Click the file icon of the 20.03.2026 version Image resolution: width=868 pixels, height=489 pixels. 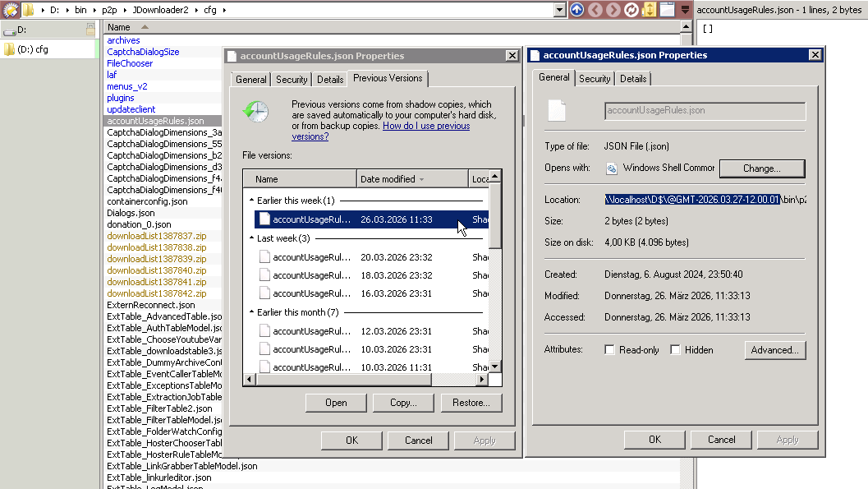[x=264, y=257]
